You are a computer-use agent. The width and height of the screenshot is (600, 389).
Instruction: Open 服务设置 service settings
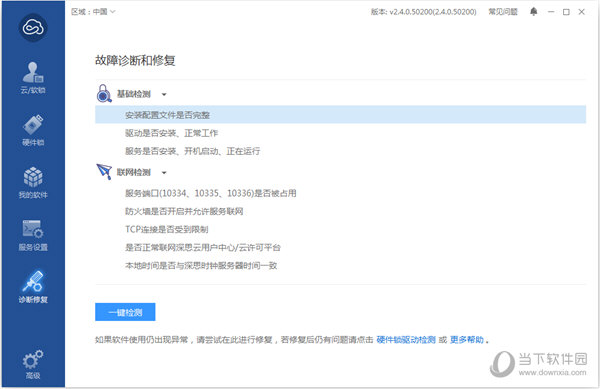pos(33,235)
